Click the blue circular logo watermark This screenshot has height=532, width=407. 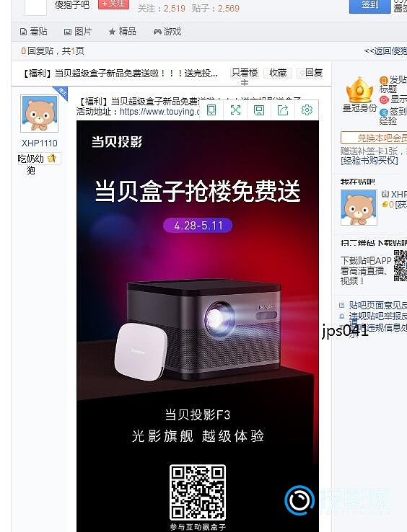[299, 500]
